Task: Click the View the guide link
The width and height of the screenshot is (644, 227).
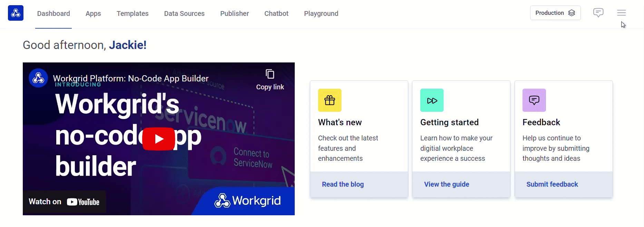Action: click(447, 184)
